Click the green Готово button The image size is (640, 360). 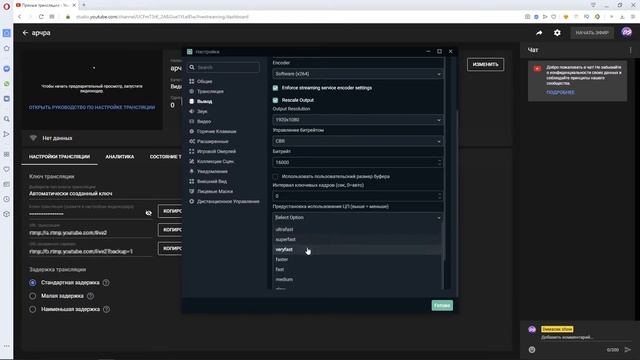click(x=442, y=305)
